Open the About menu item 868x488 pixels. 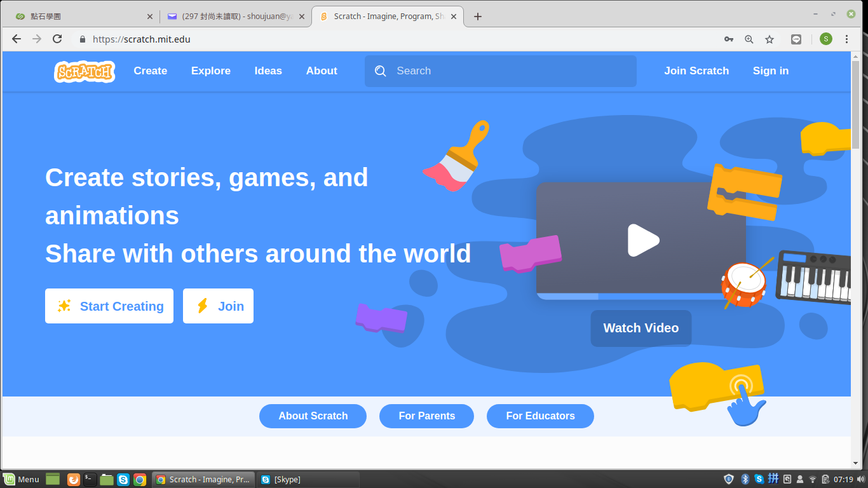click(x=322, y=71)
